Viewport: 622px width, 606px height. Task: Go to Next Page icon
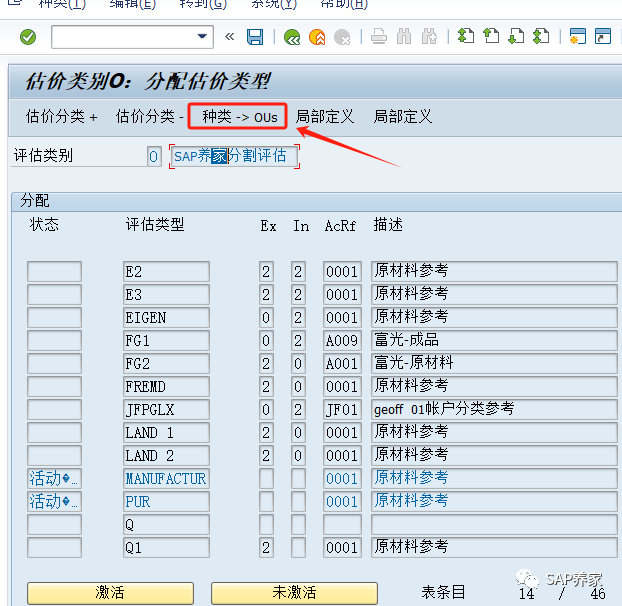[516, 36]
